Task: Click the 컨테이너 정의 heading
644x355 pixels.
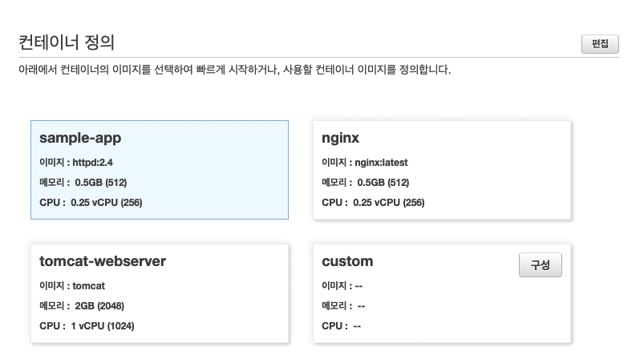Action: [x=67, y=42]
